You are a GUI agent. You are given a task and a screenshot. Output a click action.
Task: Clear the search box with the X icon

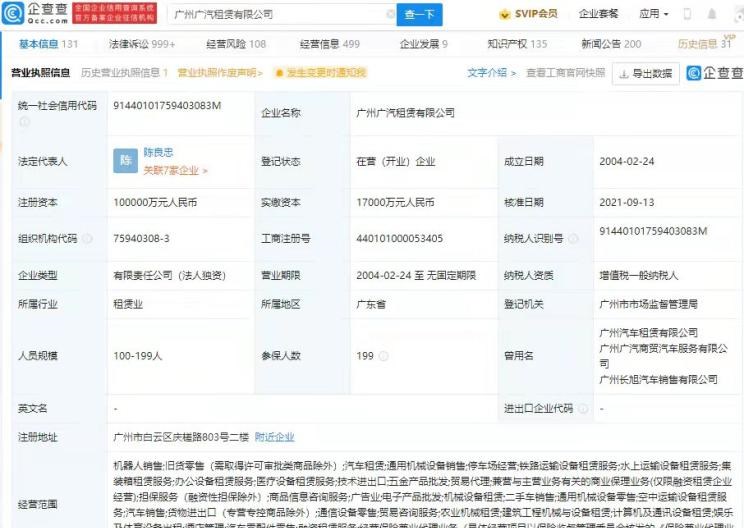391,14
